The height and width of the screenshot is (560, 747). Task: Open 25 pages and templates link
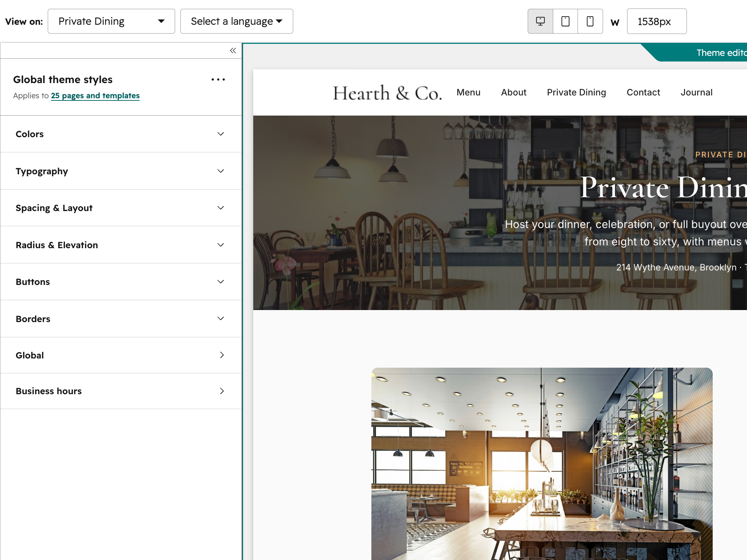pyautogui.click(x=95, y=95)
